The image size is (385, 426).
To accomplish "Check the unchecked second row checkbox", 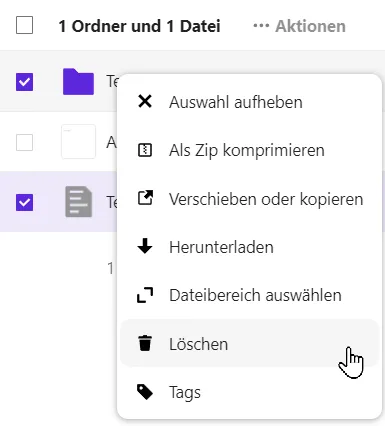I will click(x=24, y=142).
